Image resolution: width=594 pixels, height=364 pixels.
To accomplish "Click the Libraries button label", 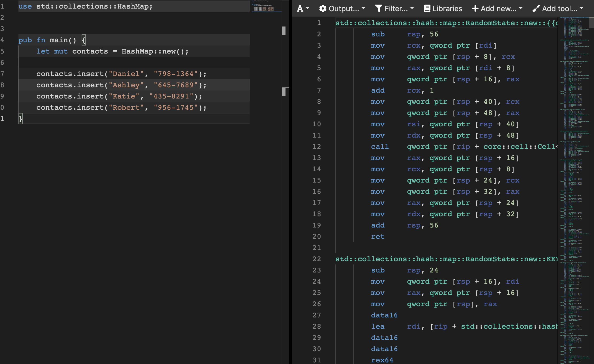I will [447, 9].
